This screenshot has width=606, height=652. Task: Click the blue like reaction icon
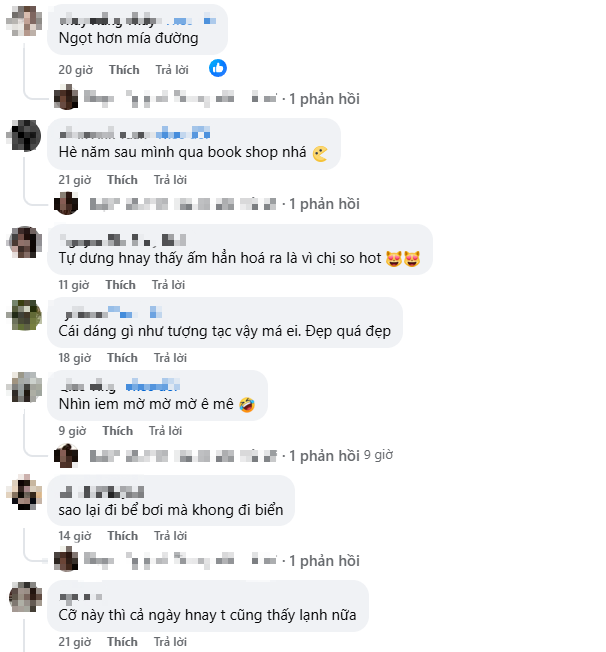point(218,68)
